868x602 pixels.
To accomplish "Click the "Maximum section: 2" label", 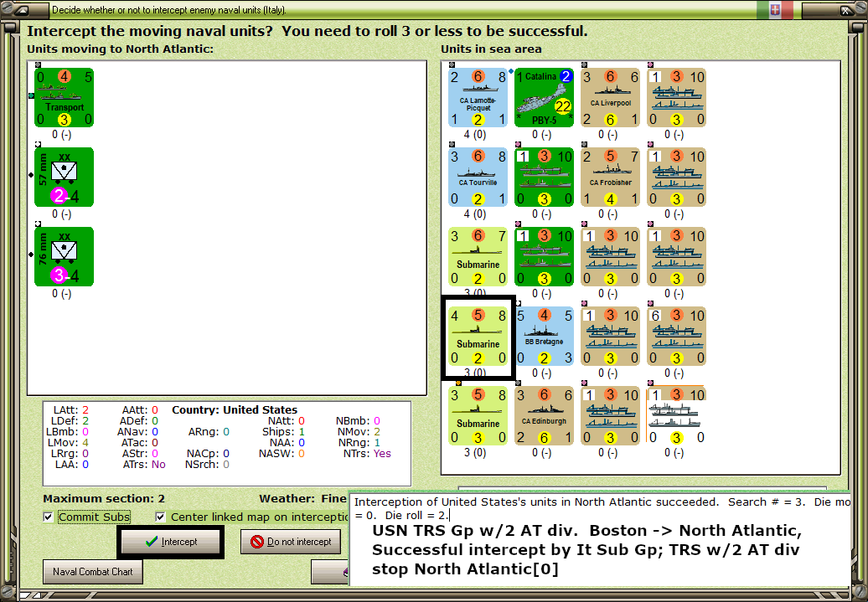I will point(104,498).
